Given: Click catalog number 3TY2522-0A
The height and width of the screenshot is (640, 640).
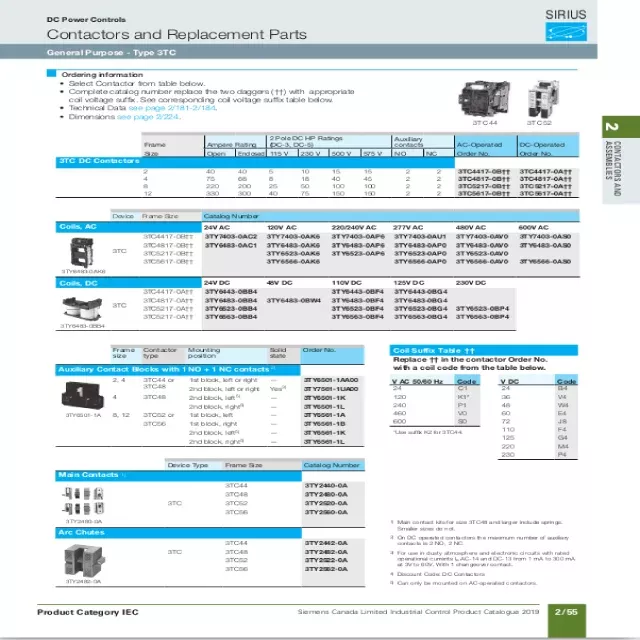Looking at the screenshot, I should click(326, 560).
